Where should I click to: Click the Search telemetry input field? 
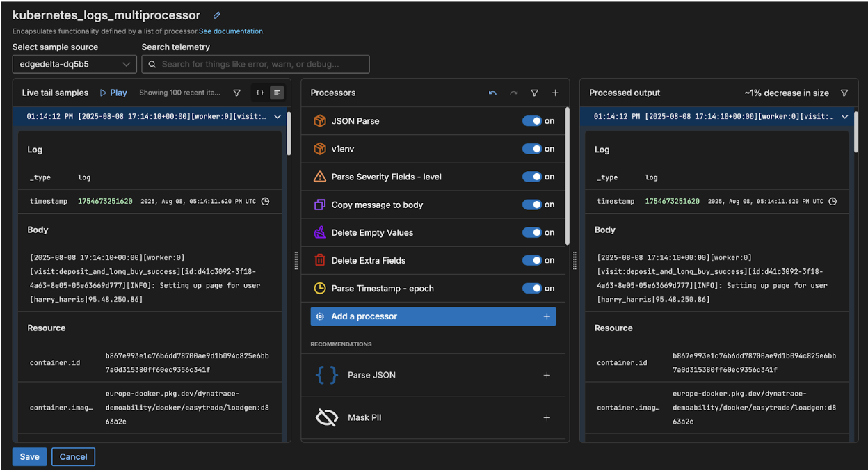(x=256, y=64)
